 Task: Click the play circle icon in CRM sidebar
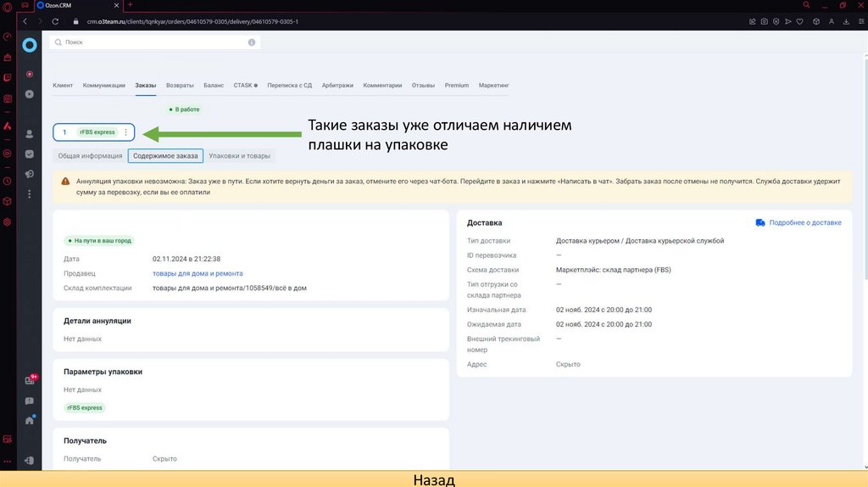[x=30, y=94]
